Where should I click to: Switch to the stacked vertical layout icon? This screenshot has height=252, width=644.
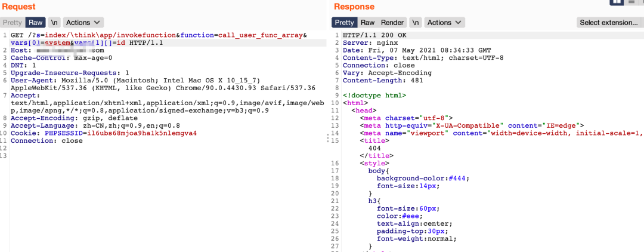pyautogui.click(x=631, y=2)
